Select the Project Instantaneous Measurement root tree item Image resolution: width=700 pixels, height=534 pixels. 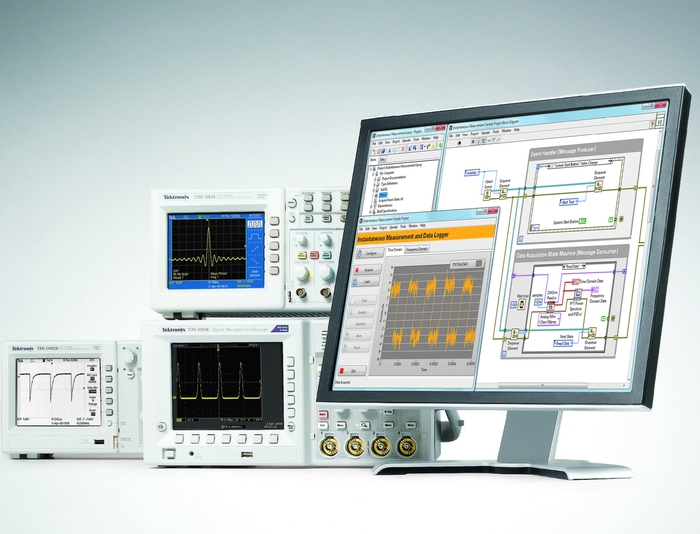(398, 167)
